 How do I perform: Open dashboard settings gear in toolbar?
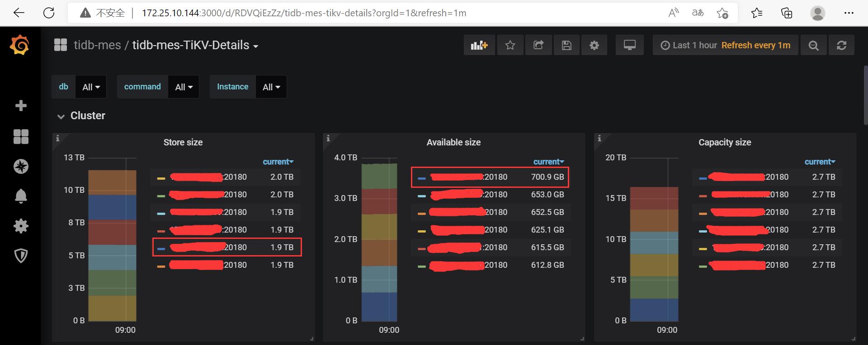click(x=594, y=45)
